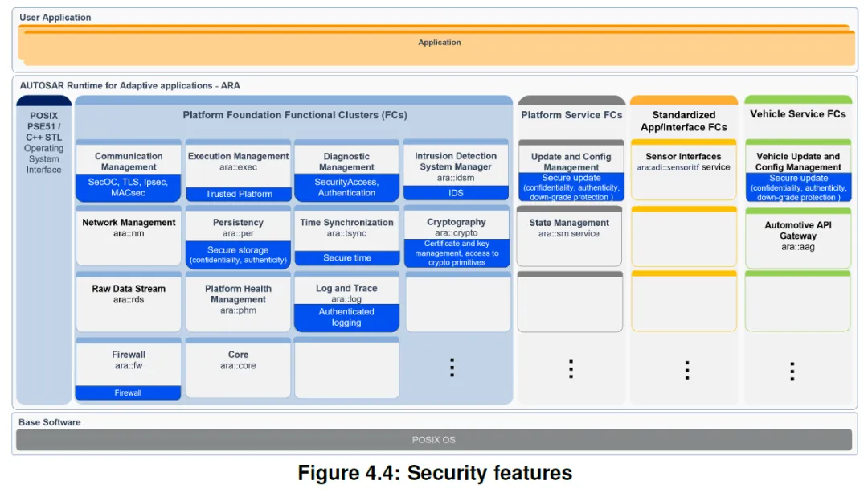Click the Secure time blue label
Image resolution: width=868 pixels, height=493 pixels.
click(346, 257)
